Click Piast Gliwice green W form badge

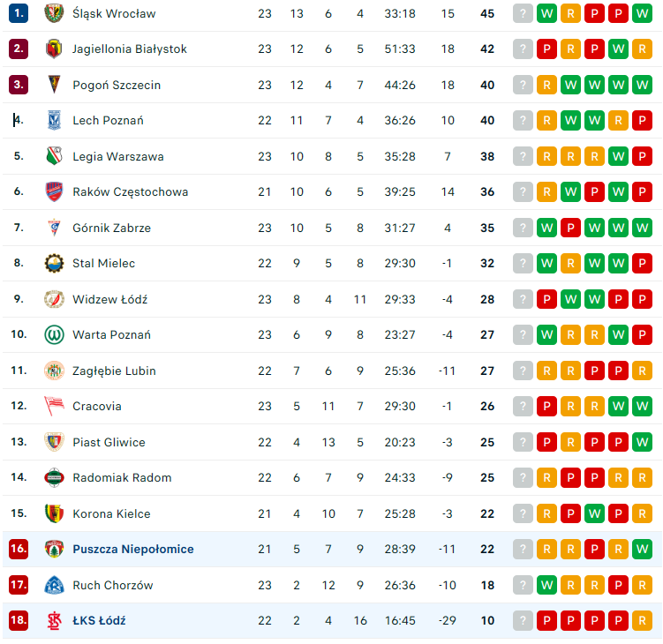643,442
